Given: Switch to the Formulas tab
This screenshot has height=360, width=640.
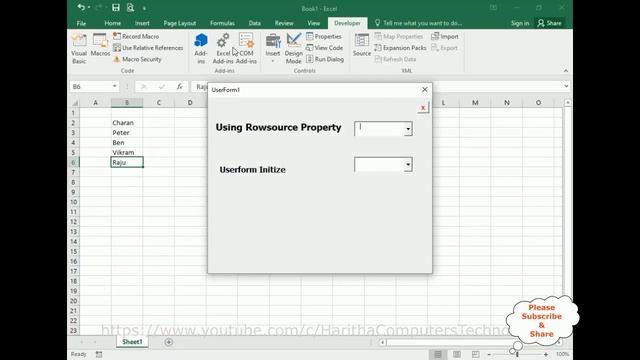Looking at the screenshot, I should click(222, 23).
